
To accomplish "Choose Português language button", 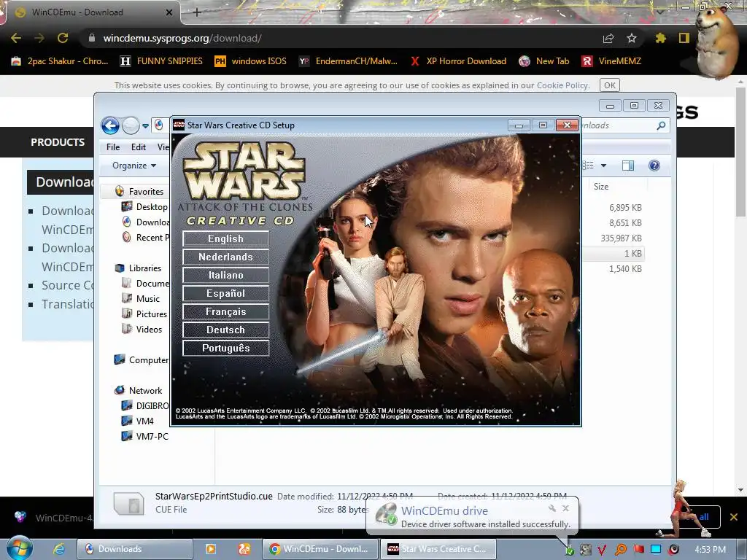I will pos(226,348).
